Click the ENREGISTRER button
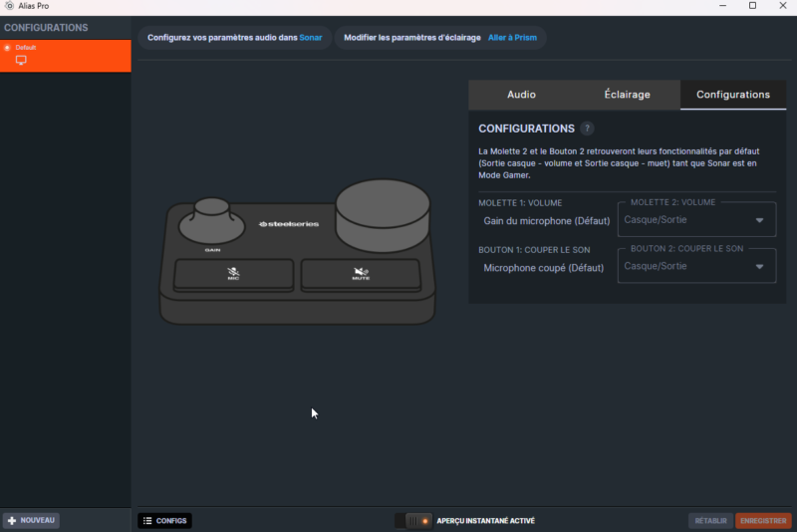 click(763, 521)
